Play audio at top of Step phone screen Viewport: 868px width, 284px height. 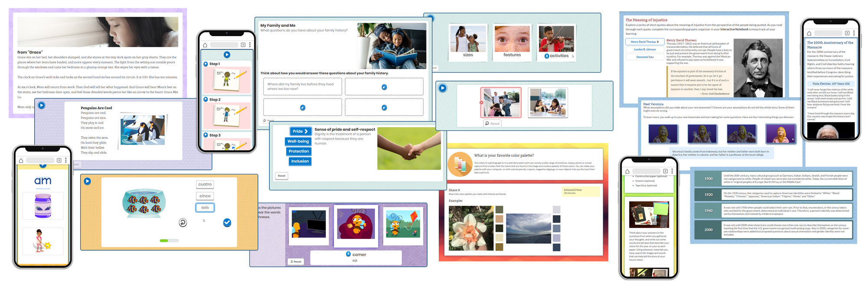[x=227, y=55]
